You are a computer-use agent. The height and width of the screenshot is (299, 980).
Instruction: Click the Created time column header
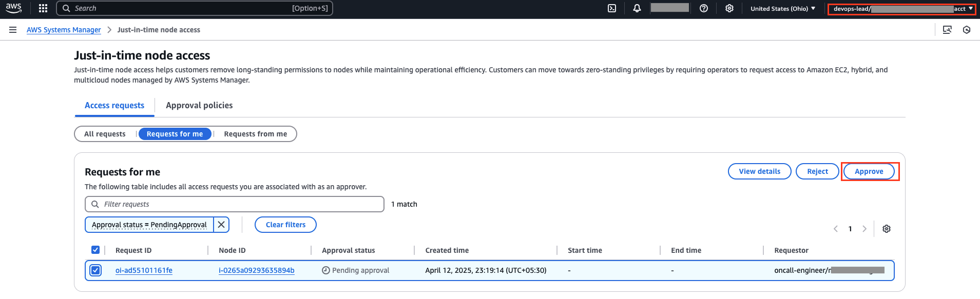pyautogui.click(x=447, y=250)
